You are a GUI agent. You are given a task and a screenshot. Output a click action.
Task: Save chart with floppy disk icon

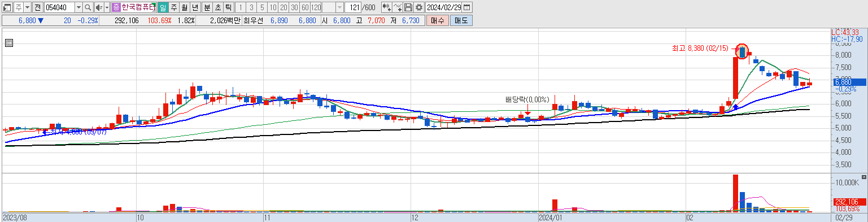(x=408, y=8)
